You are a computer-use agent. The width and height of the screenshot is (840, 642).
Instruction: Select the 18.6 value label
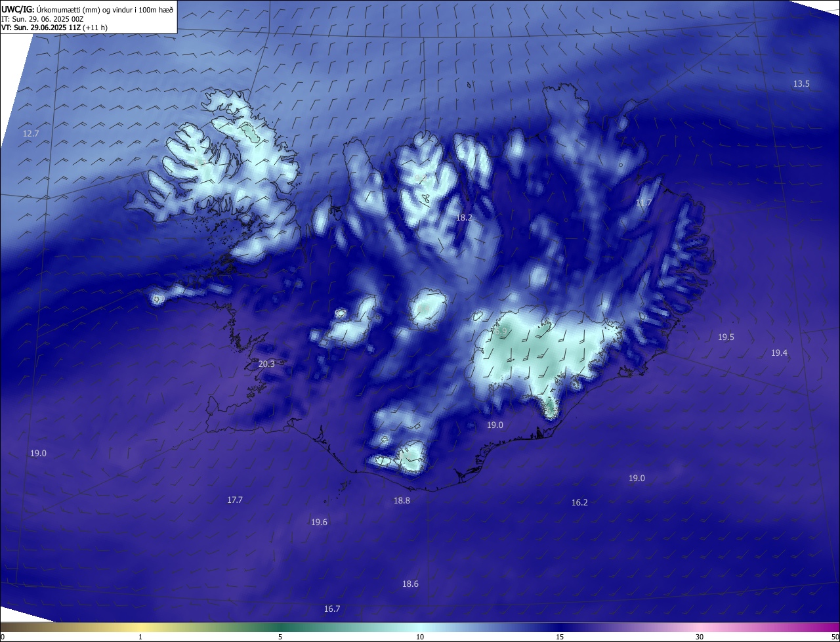[410, 584]
